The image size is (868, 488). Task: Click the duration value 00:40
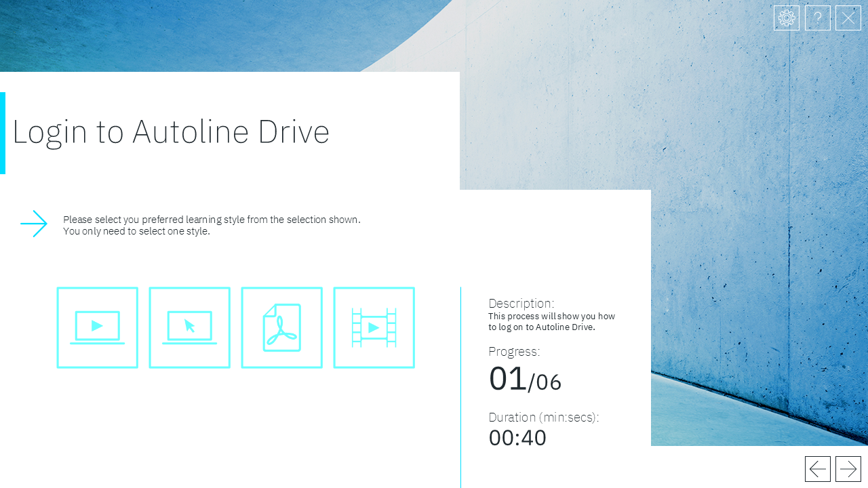[x=517, y=438]
